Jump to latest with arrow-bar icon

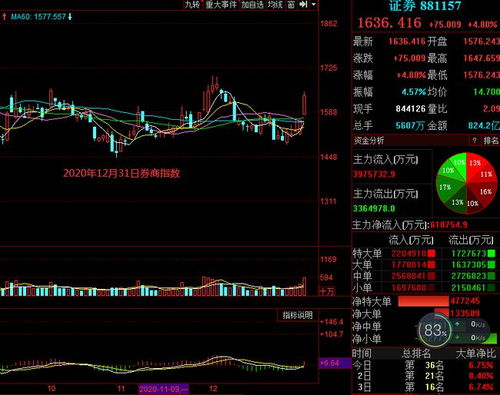point(303,4)
